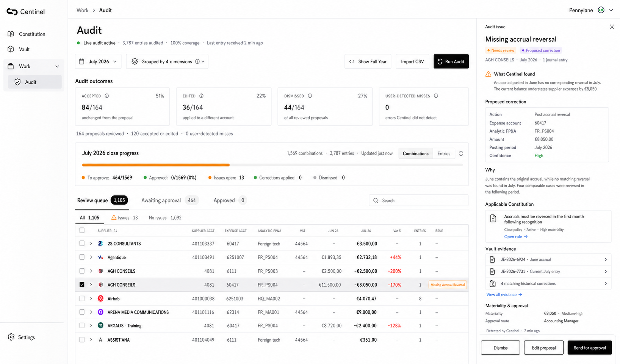
Task: Open the Grouped by 4 dimensions dropdown
Action: [167, 61]
